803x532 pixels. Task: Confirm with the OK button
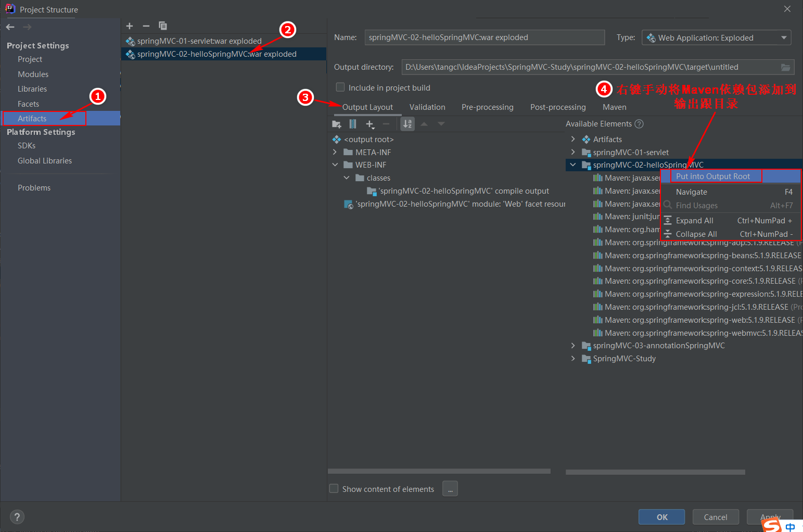[662, 517]
